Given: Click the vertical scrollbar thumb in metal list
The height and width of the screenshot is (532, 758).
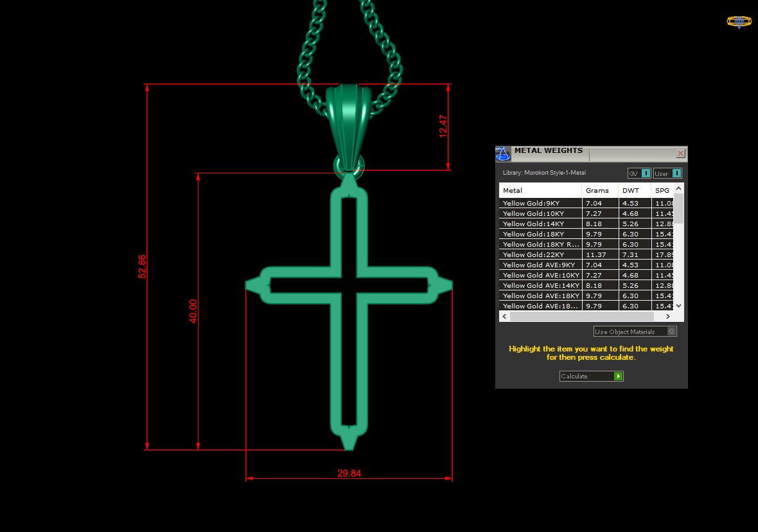Looking at the screenshot, I should pos(679,208).
